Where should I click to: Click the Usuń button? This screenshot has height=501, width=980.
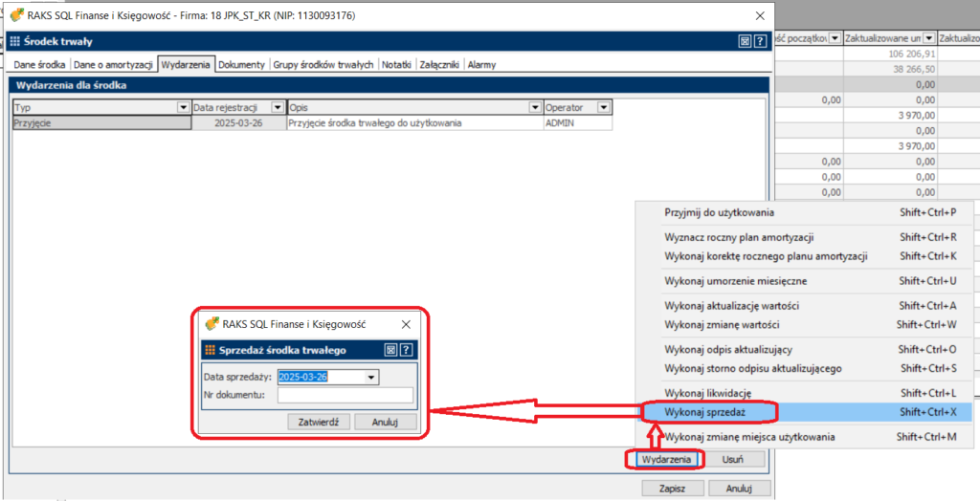pos(732,459)
